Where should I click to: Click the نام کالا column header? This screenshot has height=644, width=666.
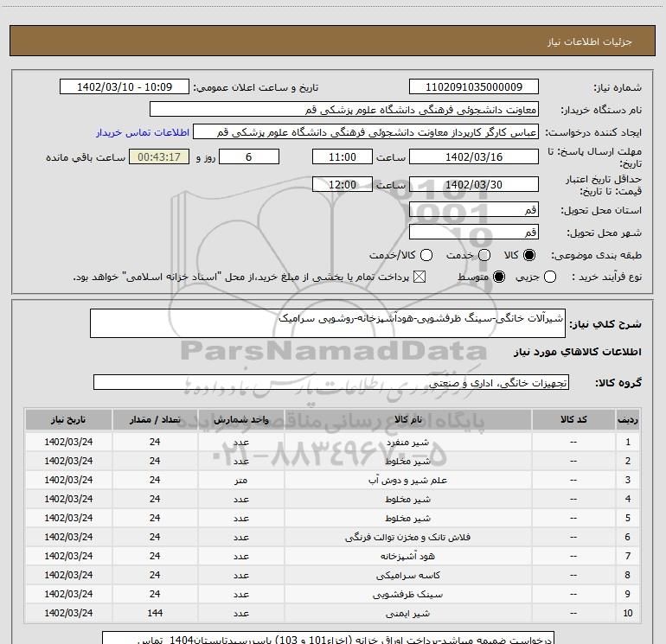407,420
